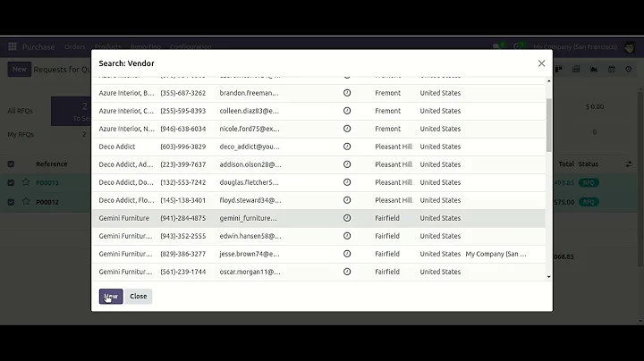Toggle the select-all checkbox beside Reference
This screenshot has width=644, height=361.
pos(11,164)
